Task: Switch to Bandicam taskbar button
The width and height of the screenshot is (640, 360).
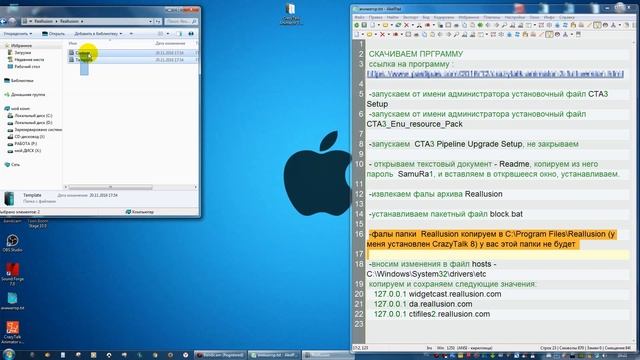Action: pos(220,355)
